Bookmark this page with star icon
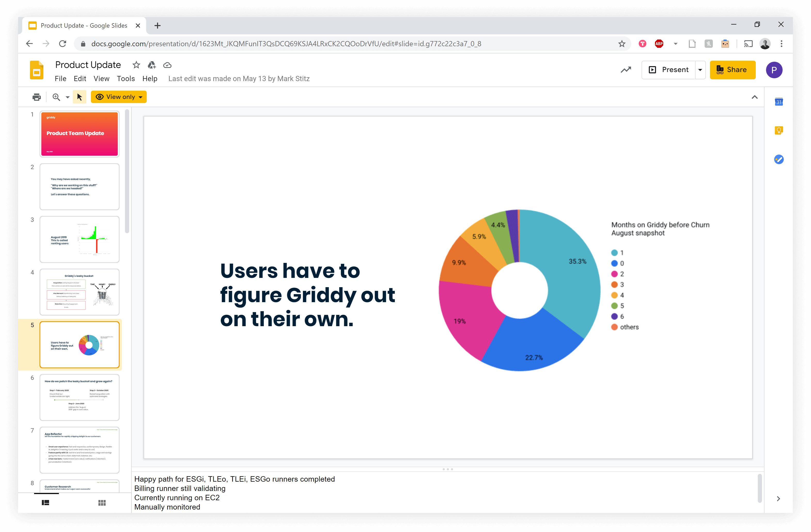 tap(622, 44)
